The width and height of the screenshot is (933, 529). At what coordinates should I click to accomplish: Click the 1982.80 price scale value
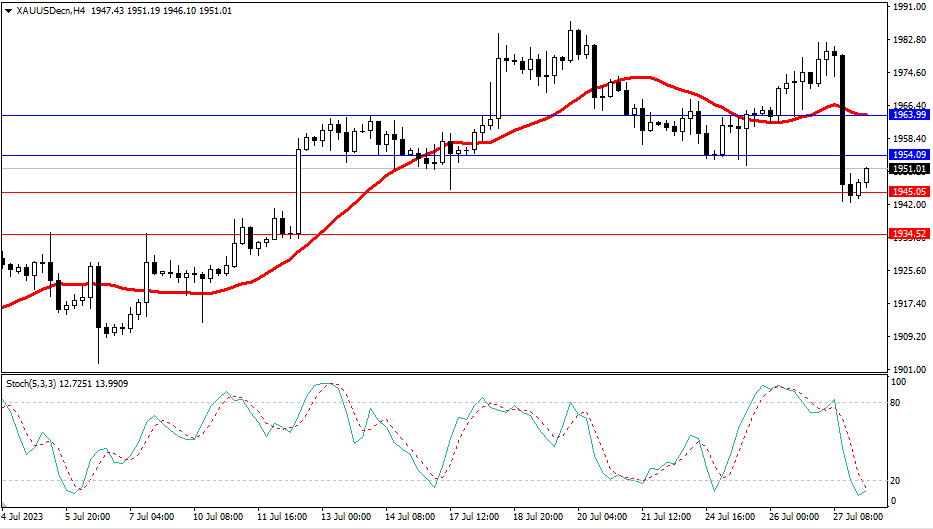tap(909, 40)
